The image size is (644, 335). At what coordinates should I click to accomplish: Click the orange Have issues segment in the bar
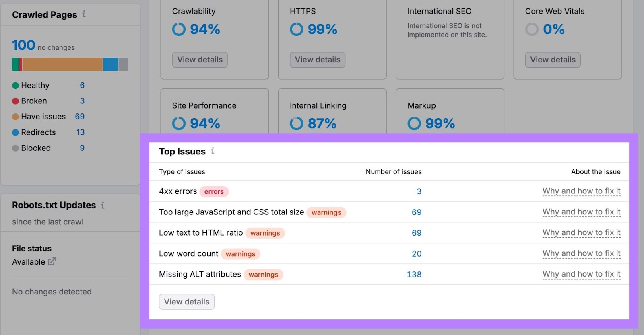click(x=62, y=64)
